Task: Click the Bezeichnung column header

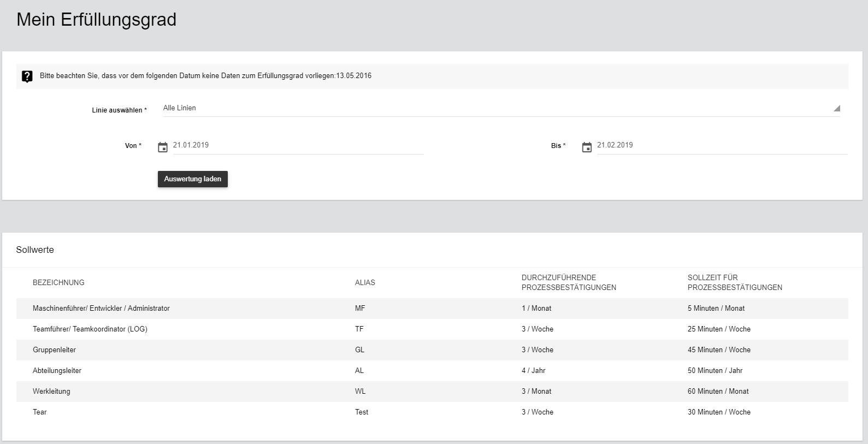Action: tap(58, 282)
